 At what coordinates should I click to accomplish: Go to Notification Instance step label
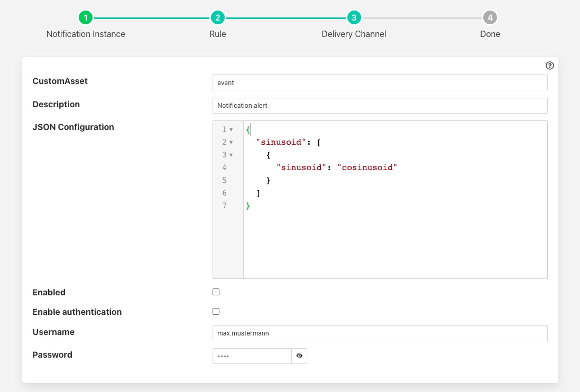pos(86,34)
